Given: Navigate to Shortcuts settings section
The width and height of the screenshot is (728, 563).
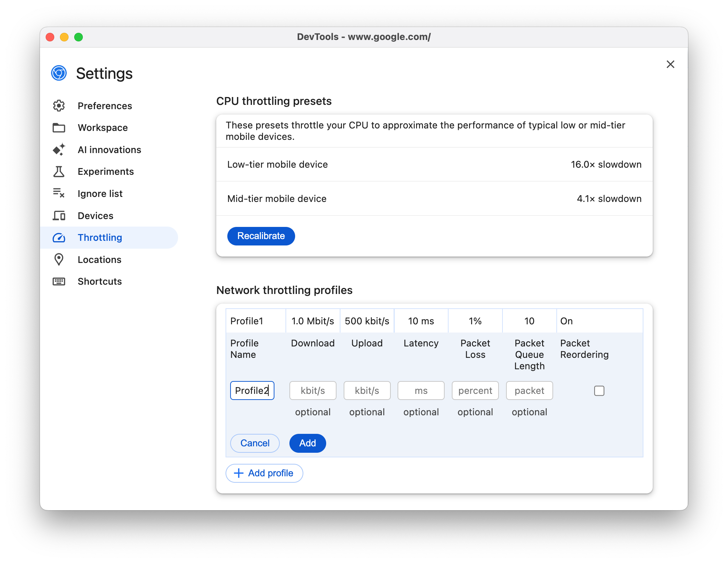Looking at the screenshot, I should [x=99, y=281].
